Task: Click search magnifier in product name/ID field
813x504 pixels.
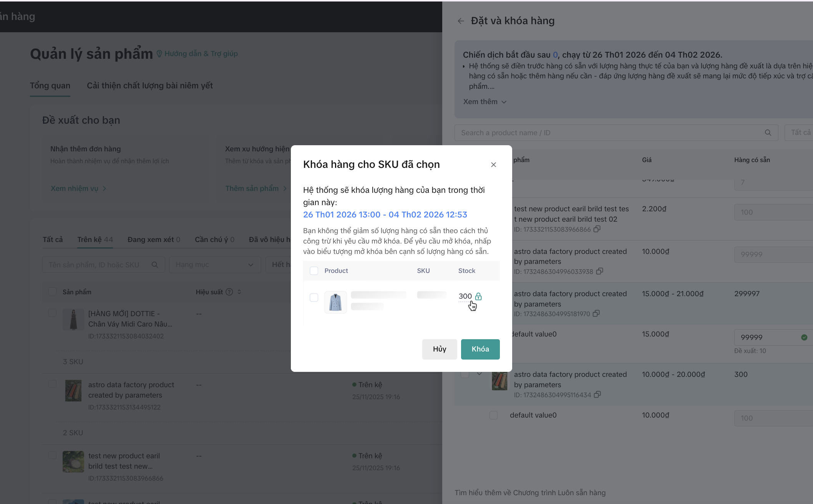Action: coord(768,133)
